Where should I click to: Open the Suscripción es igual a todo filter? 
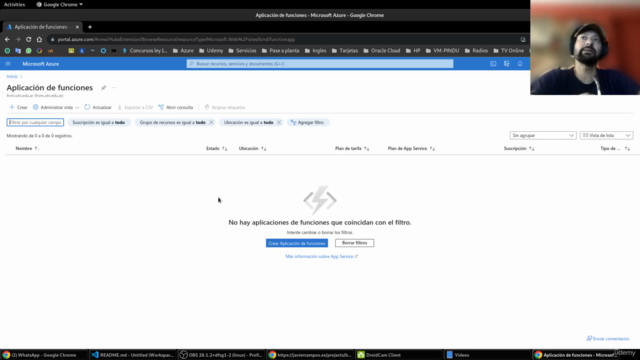click(x=99, y=122)
